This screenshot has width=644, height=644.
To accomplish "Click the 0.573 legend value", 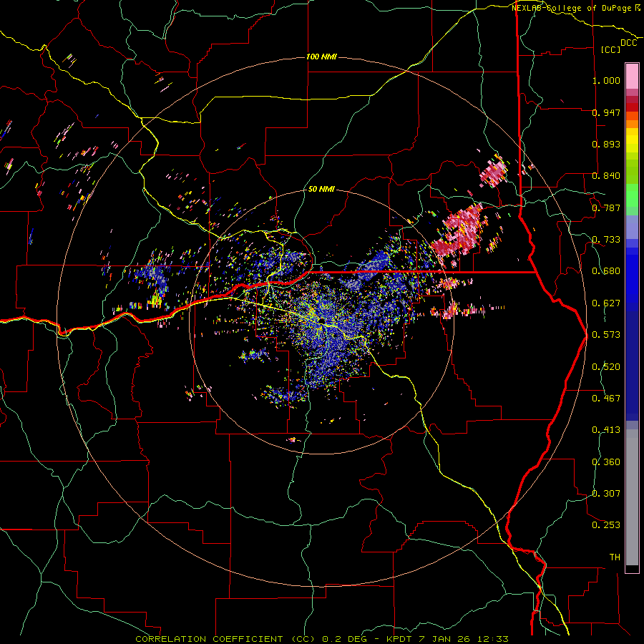I will 606,335.
